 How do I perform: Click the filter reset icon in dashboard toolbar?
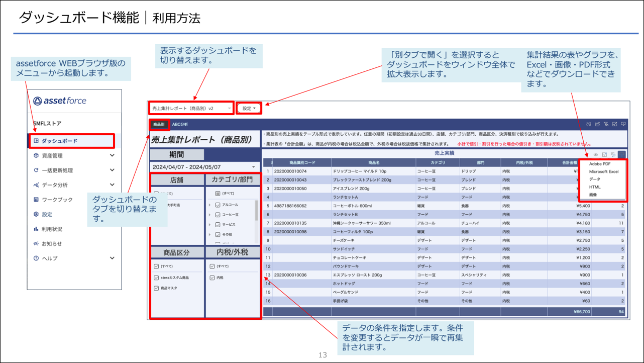[x=606, y=124]
